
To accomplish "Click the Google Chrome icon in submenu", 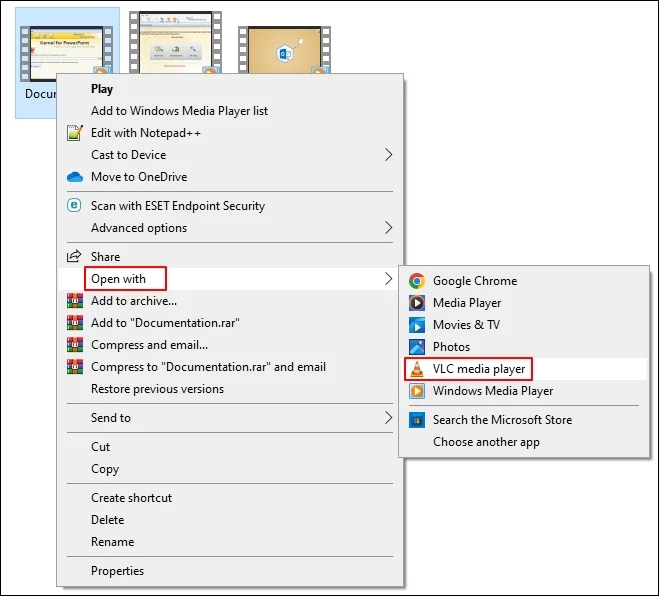I will [x=417, y=281].
